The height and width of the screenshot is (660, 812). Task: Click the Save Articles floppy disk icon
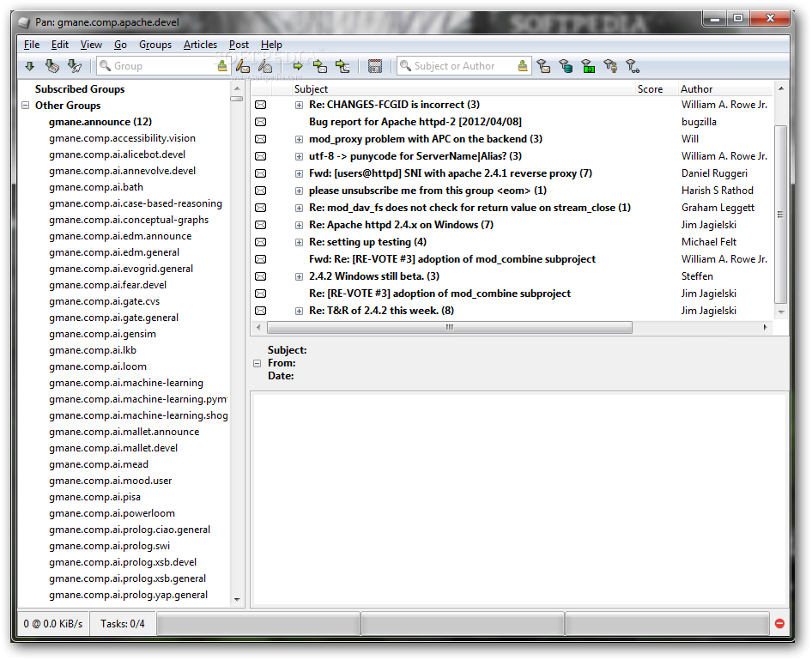374,66
